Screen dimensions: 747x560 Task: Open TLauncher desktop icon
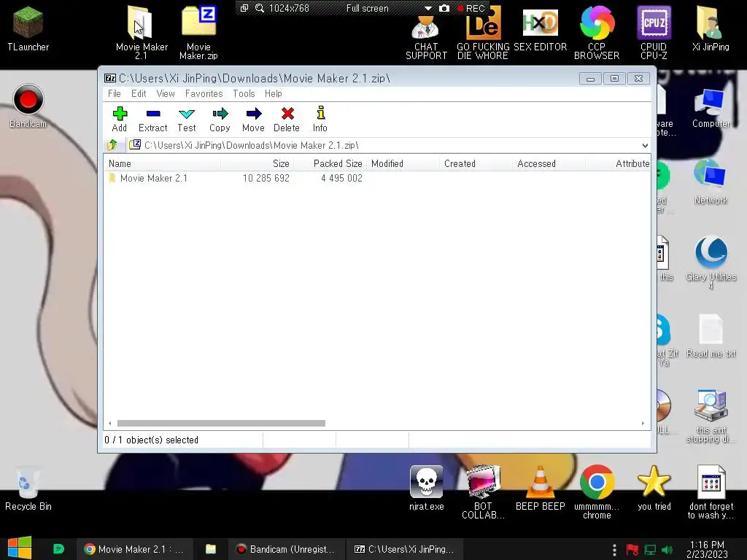[28, 29]
